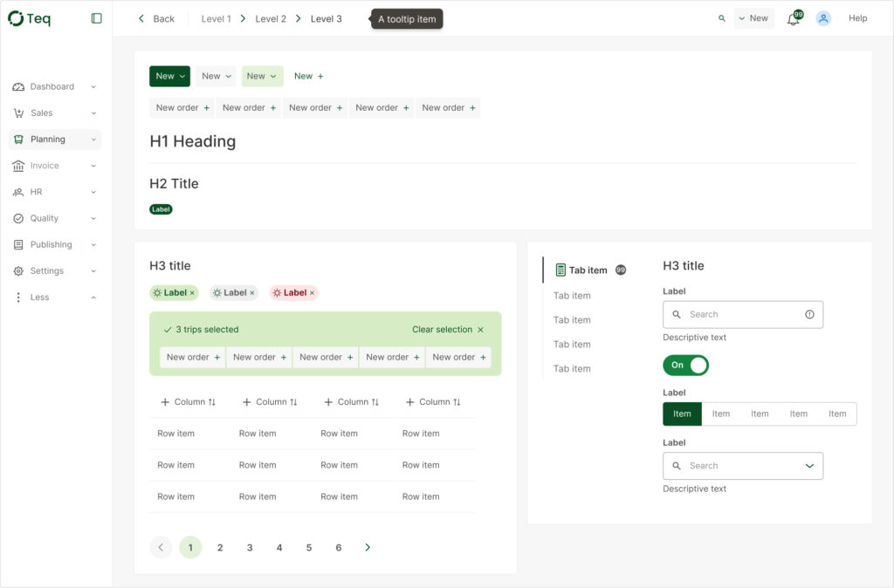Screen dimensions: 894x588
Task: Open the Search dropdown with chevron
Action: [809, 466]
